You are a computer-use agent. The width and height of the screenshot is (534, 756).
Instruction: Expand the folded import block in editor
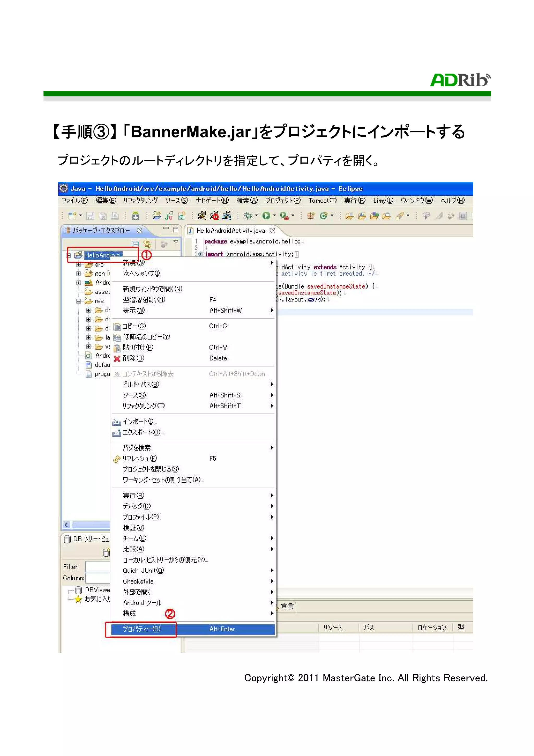[x=200, y=254]
